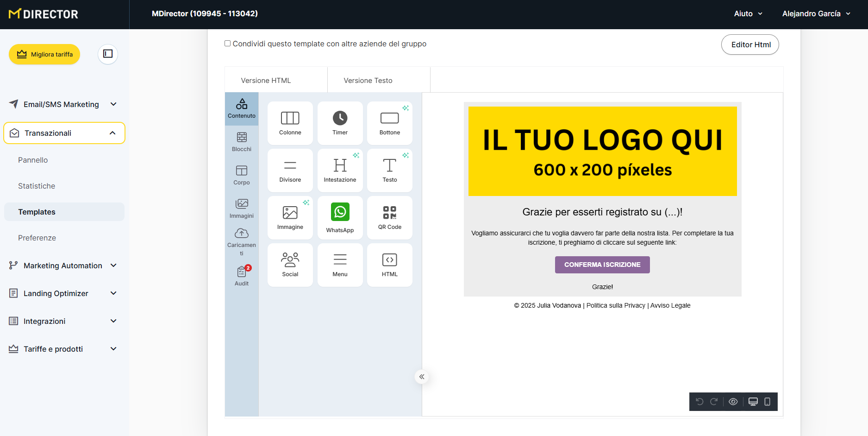Open Statistiche in the sidebar
The height and width of the screenshot is (436, 868).
37,186
